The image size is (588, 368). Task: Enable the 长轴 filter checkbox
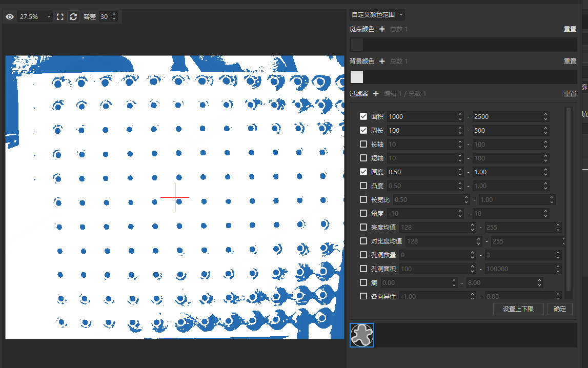coord(363,145)
